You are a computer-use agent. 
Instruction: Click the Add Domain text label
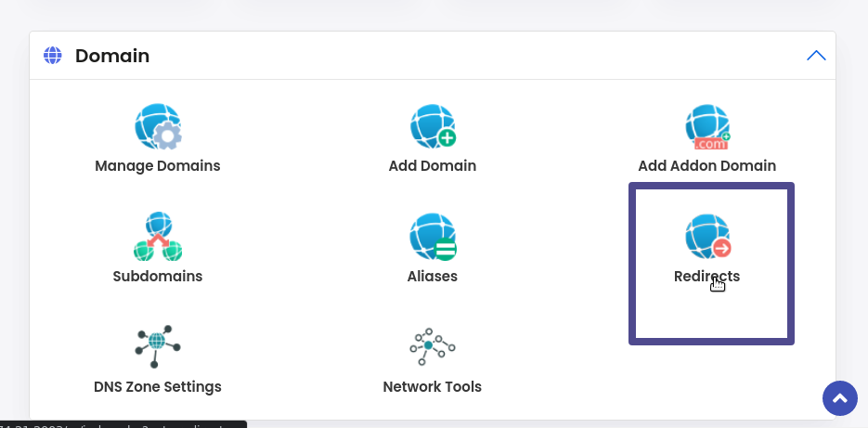click(x=433, y=165)
